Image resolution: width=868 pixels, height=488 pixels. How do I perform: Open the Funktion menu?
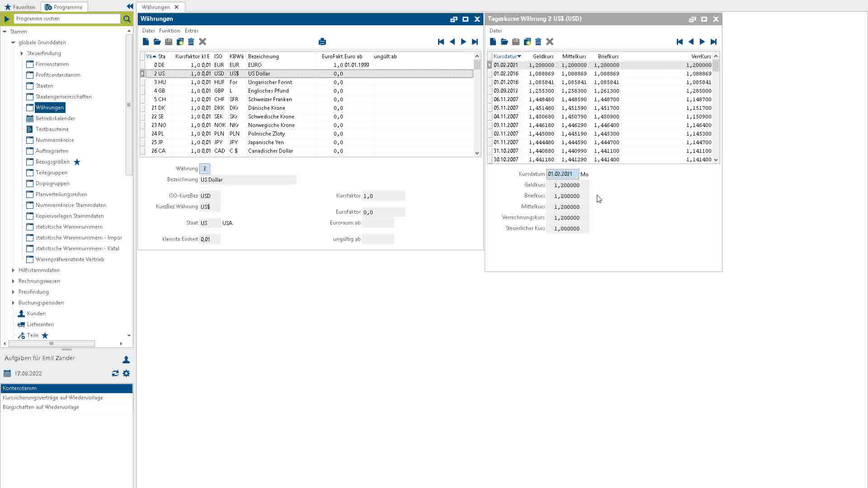coord(170,31)
